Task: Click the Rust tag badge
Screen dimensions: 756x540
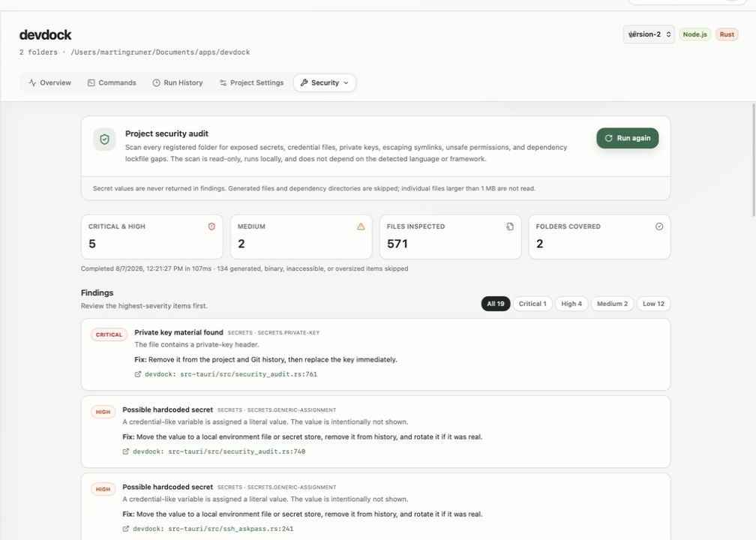Action: coord(727,34)
